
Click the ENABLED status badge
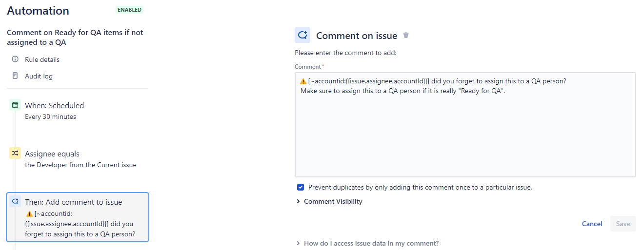coord(130,10)
